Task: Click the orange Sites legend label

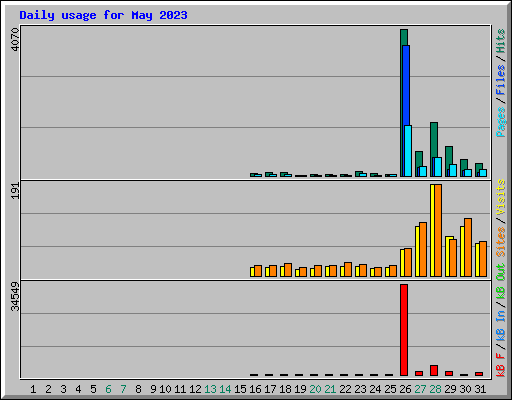Action: pos(501,242)
